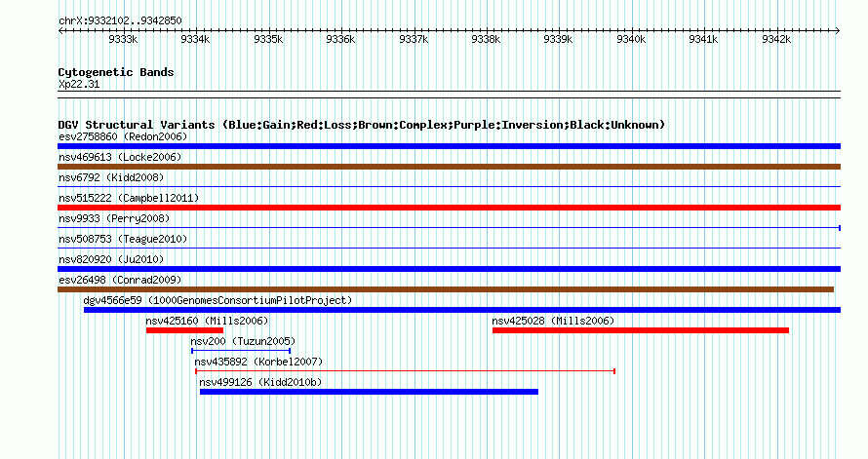
Task: Select the thin red nsv435892 variant line
Action: point(405,371)
